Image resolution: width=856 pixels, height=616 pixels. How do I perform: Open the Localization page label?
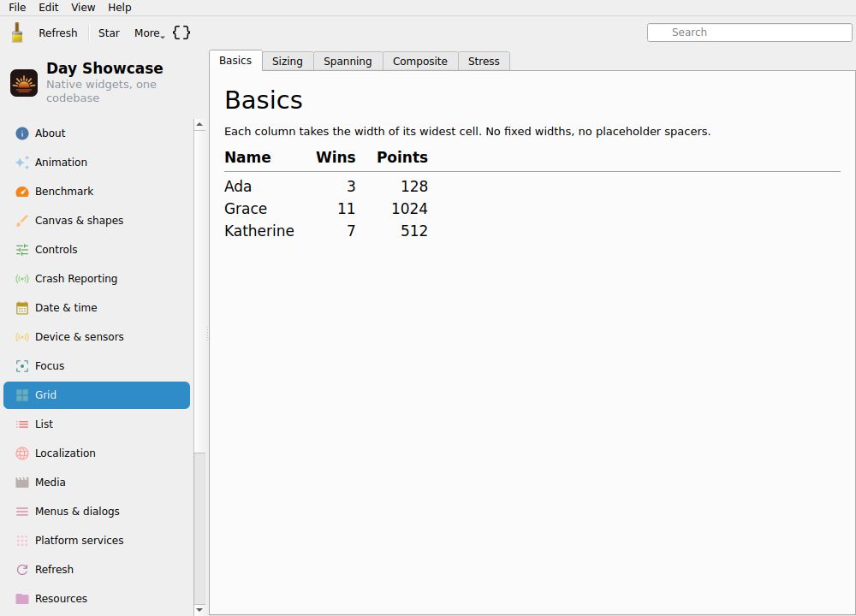pos(66,453)
